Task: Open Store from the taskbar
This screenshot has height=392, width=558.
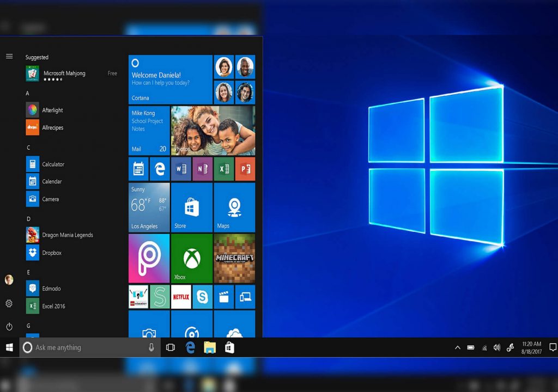Action: [229, 347]
